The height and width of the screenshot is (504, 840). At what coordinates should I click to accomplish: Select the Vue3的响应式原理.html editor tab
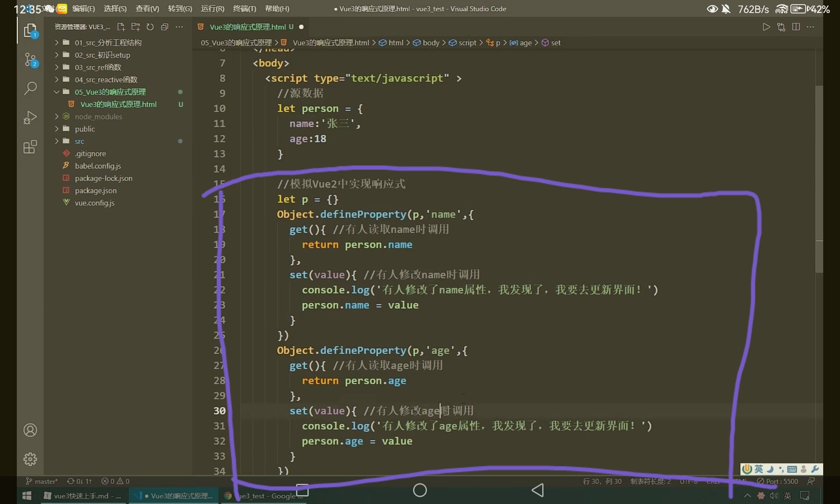[247, 27]
